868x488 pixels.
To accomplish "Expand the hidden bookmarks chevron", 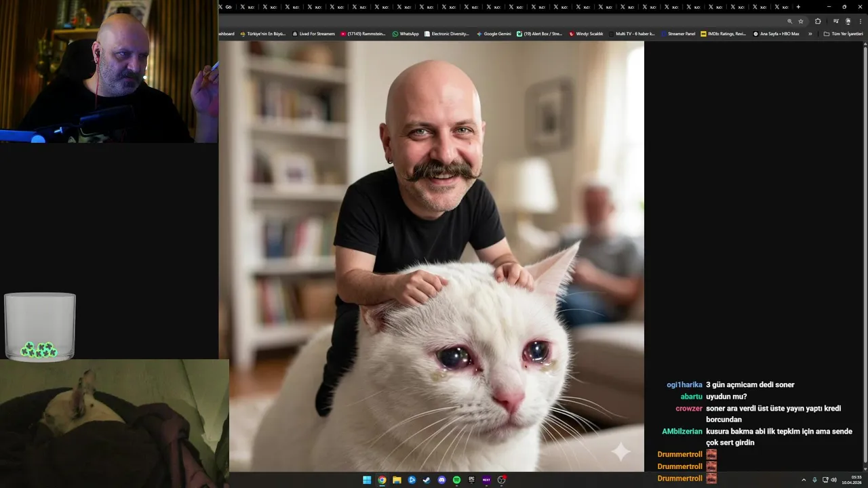I will (810, 33).
